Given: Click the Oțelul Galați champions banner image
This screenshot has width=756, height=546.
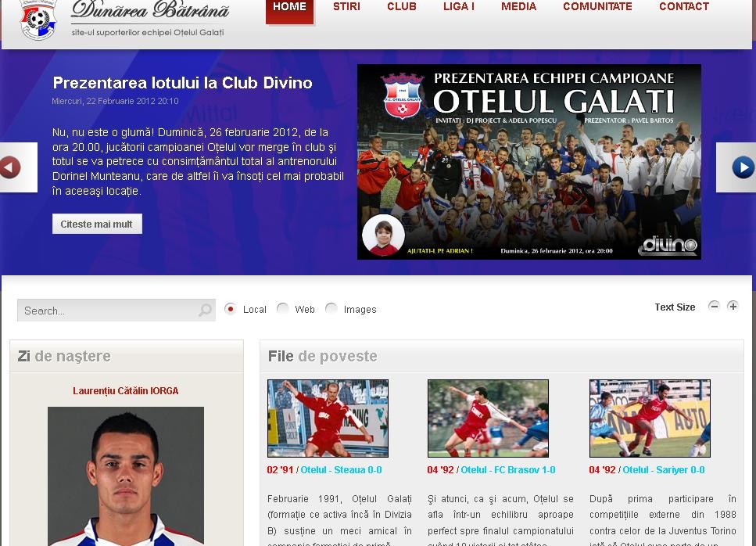Looking at the screenshot, I should pos(528,162).
